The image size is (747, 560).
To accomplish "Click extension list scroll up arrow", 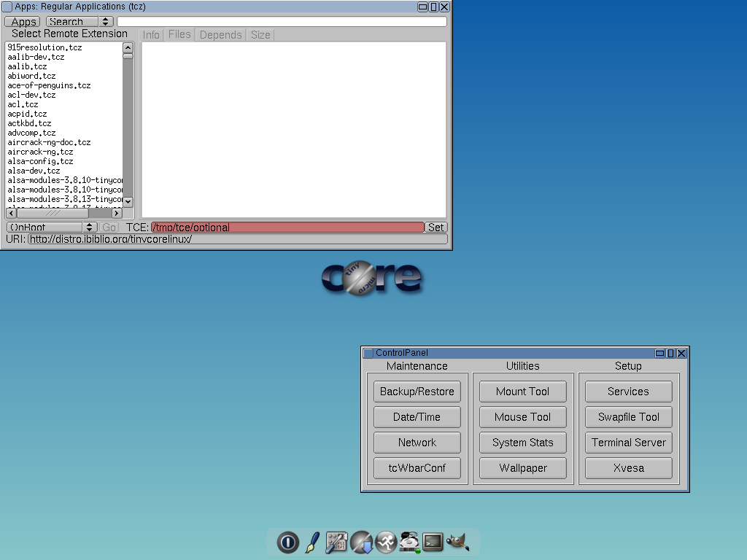I will click(128, 47).
